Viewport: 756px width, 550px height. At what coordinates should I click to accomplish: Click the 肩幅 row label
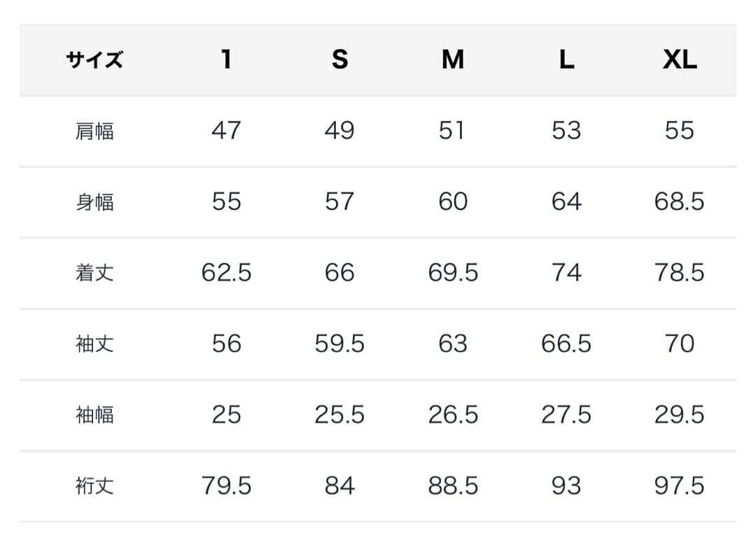point(94,131)
